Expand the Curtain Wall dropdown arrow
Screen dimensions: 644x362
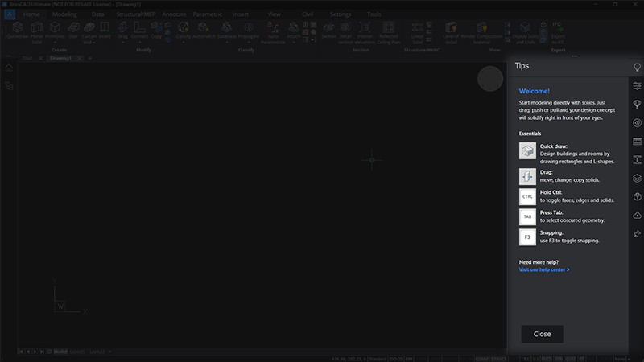pos(93,43)
